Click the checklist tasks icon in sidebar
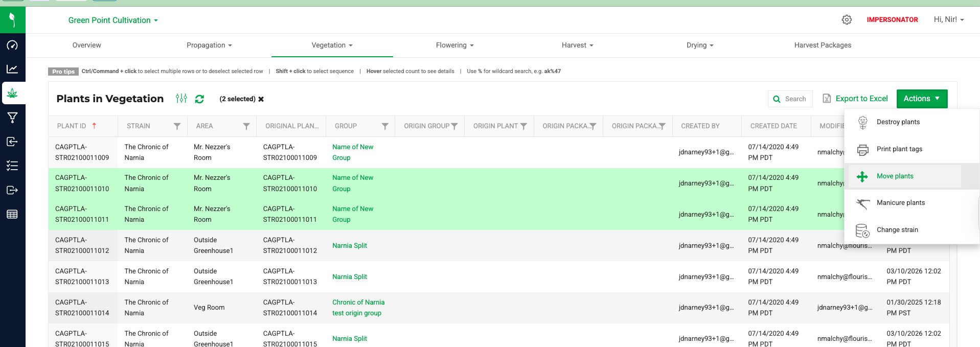Viewport: 980px width, 347px height. coord(12,166)
